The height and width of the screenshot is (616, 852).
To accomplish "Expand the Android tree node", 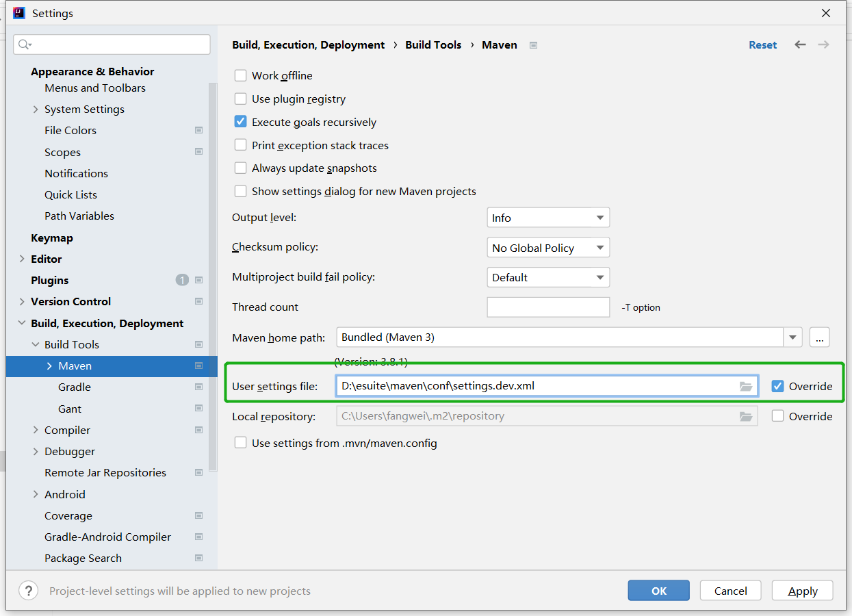I will (36, 494).
